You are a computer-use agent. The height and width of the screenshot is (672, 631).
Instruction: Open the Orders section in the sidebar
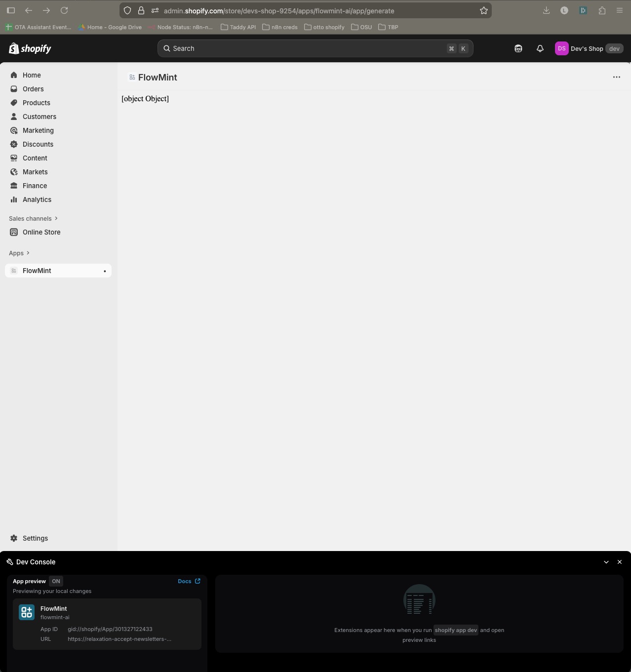click(33, 89)
